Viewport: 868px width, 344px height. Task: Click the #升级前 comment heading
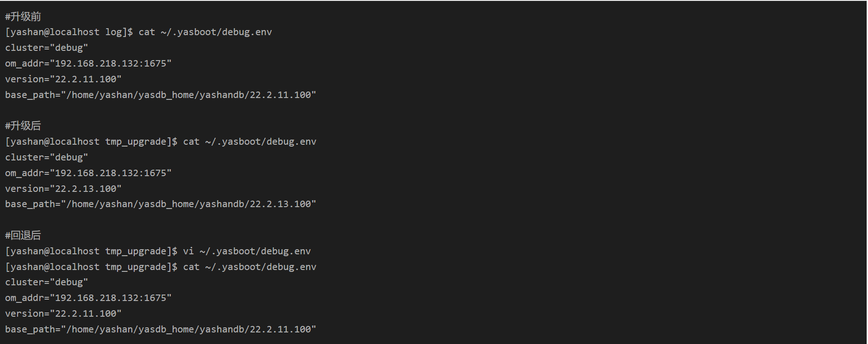tap(23, 17)
